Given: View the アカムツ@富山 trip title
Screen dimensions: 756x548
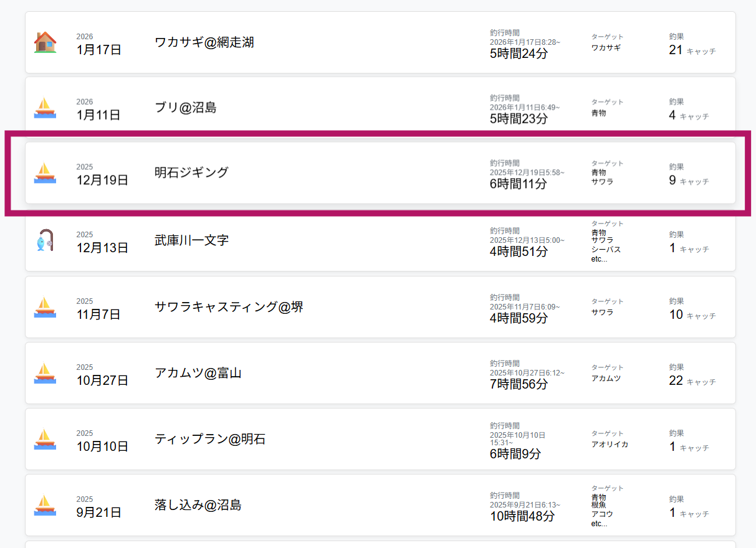Looking at the screenshot, I should (198, 373).
